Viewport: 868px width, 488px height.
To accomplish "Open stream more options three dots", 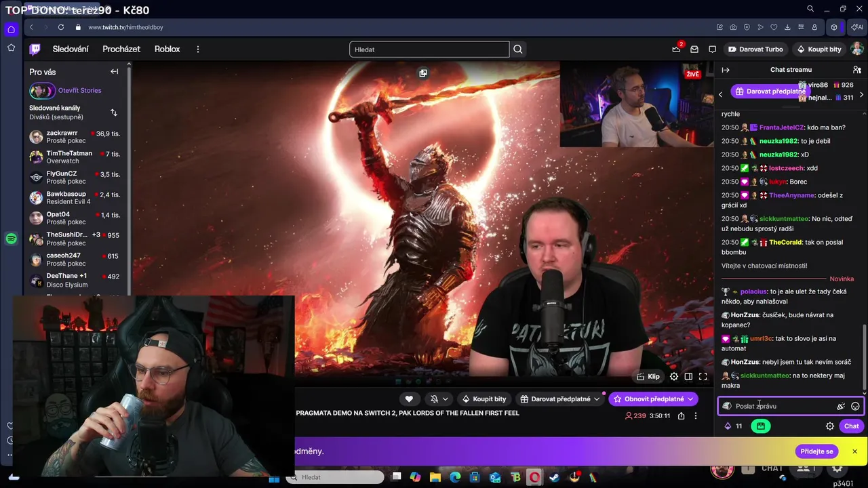I will 695,415.
